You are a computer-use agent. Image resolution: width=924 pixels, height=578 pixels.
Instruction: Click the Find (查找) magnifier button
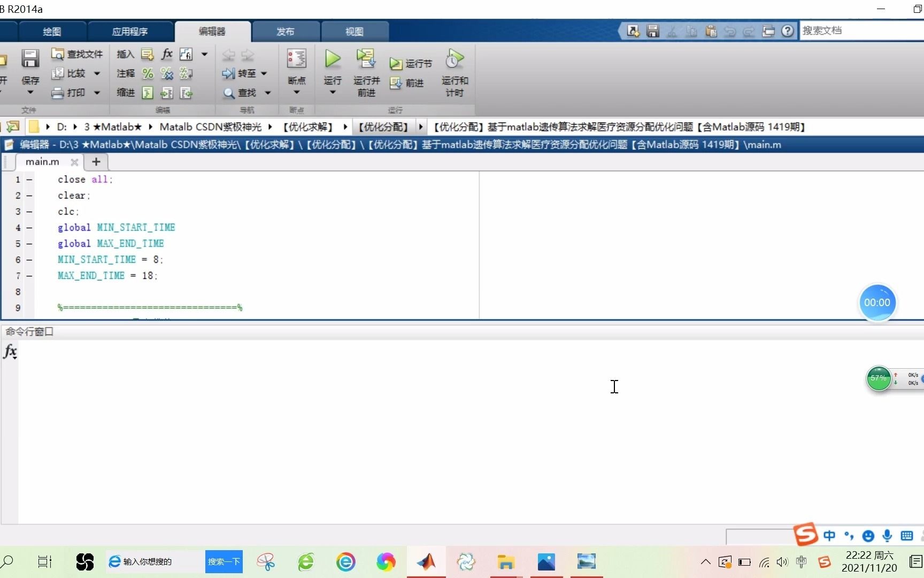click(239, 93)
